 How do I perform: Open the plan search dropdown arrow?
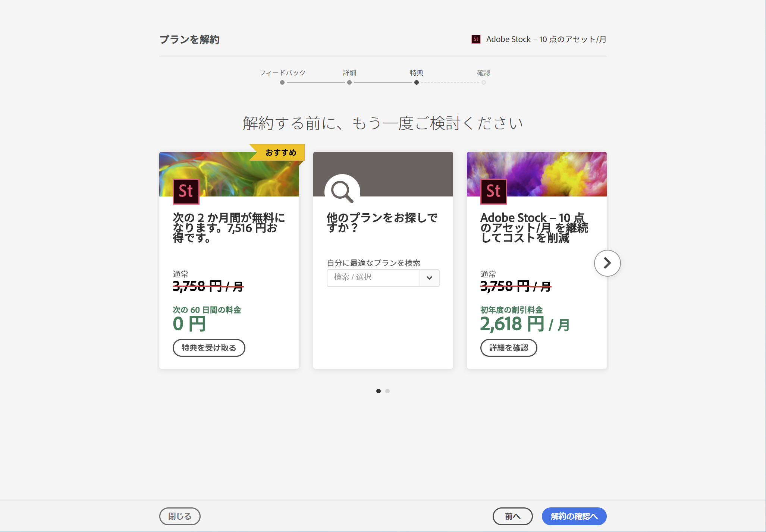(429, 278)
